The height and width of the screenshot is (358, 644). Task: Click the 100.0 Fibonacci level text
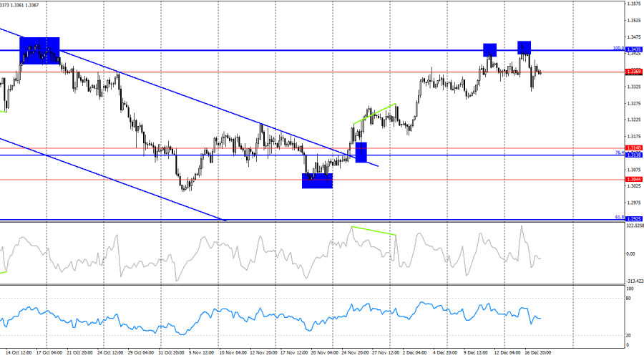click(x=618, y=48)
